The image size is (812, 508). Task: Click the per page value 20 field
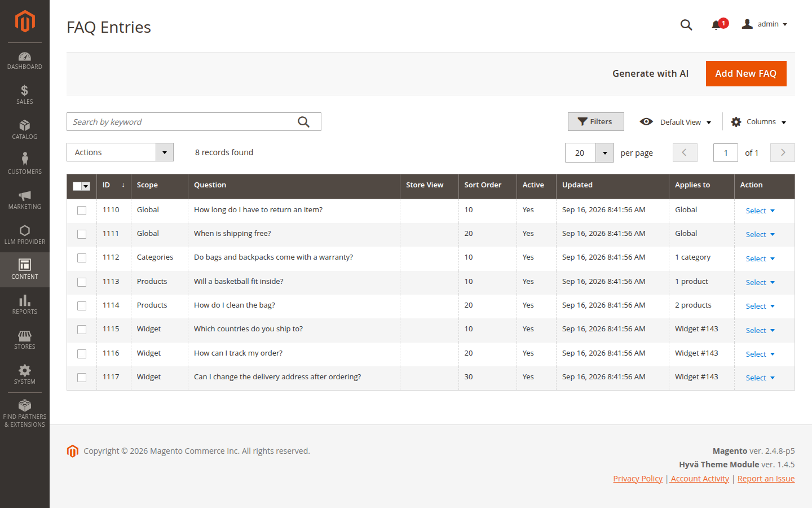(x=580, y=153)
